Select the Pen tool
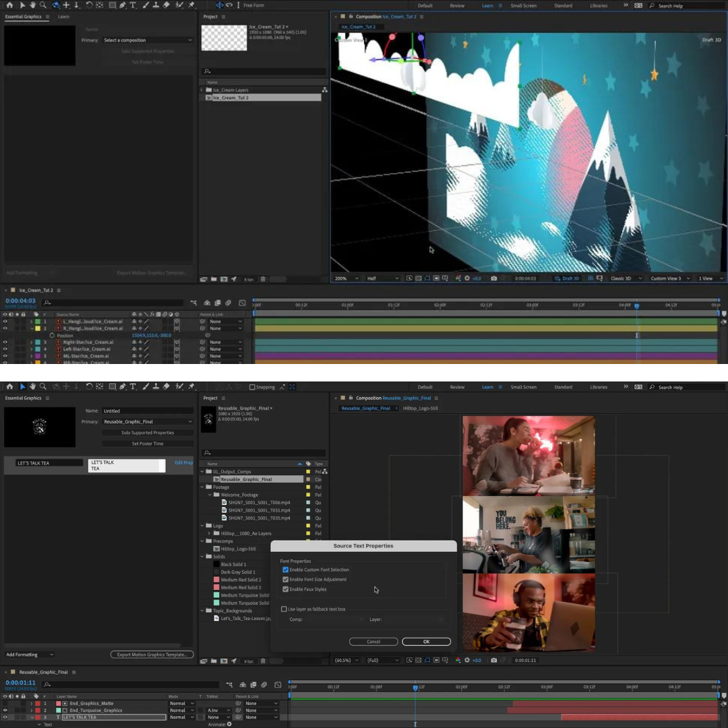 pyautogui.click(x=122, y=387)
